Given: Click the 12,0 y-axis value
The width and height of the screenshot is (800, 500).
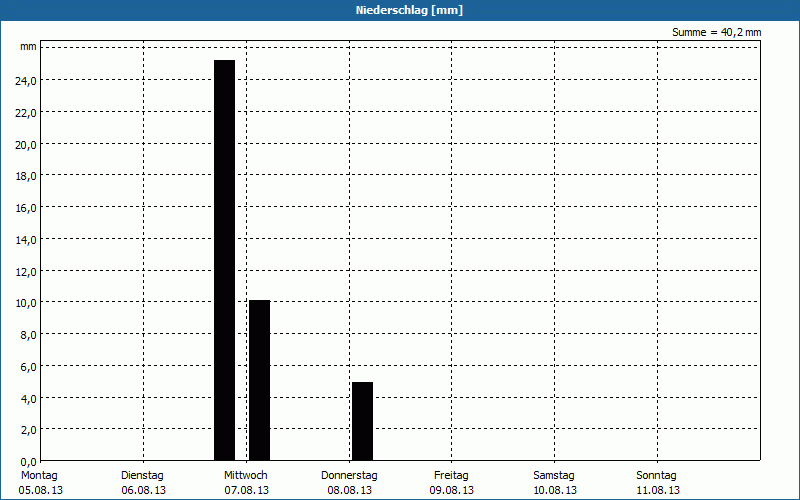Looking at the screenshot, I should point(26,271).
